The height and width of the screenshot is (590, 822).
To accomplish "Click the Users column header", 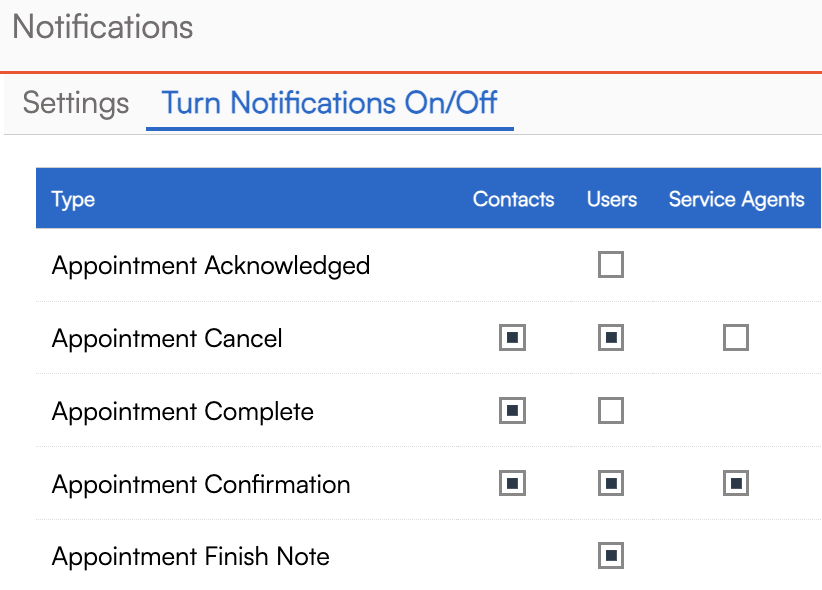I will coord(612,199).
